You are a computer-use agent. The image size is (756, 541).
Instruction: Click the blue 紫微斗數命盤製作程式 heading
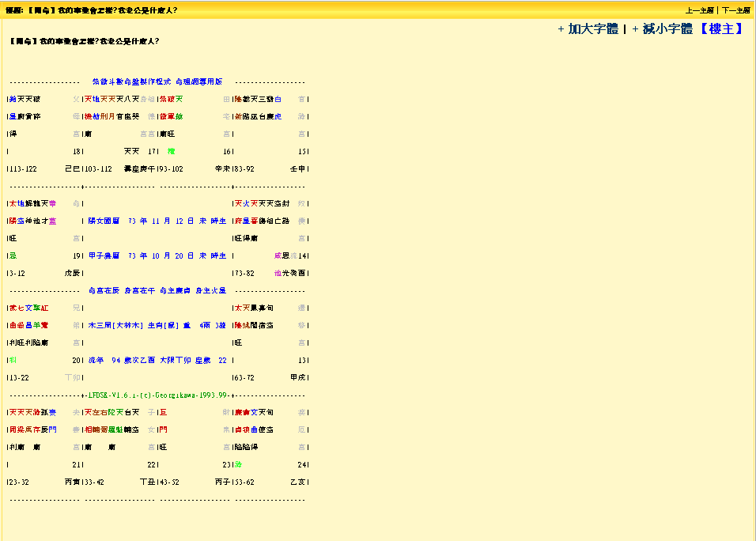pyautogui.click(x=157, y=81)
